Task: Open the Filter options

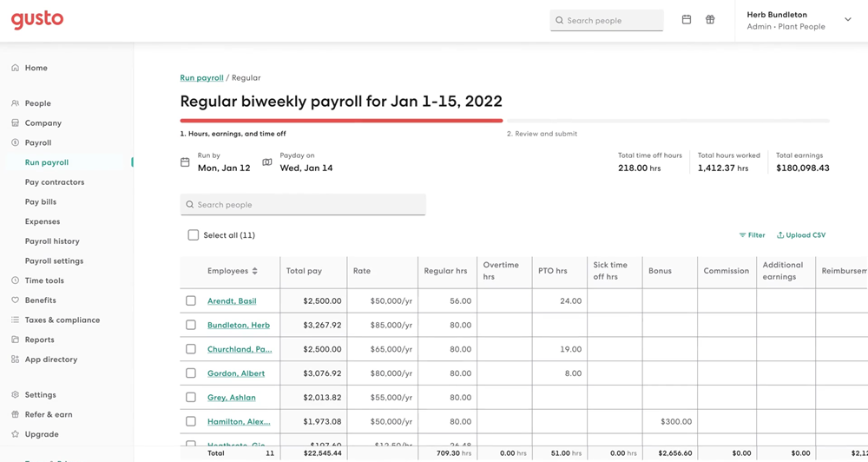Action: tap(752, 235)
